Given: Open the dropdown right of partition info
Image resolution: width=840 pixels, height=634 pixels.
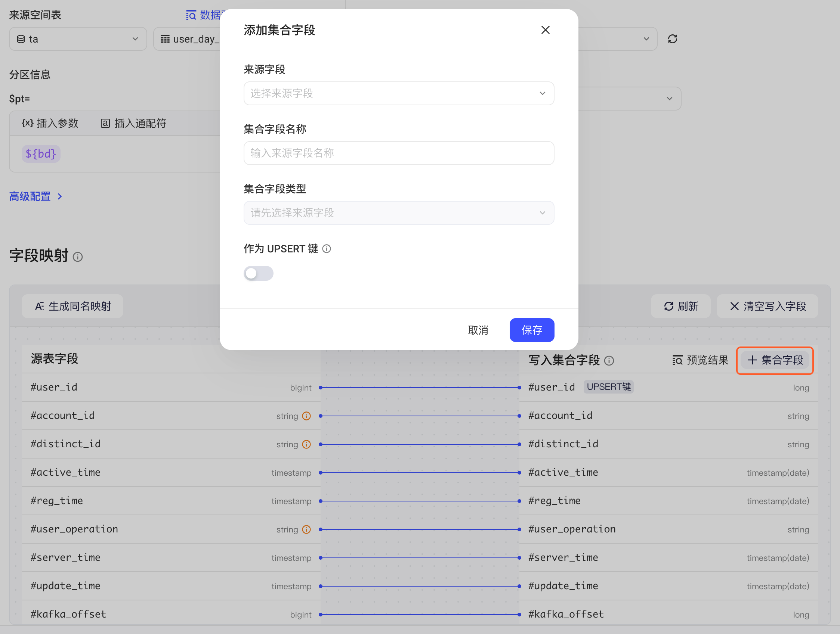Looking at the screenshot, I should (630, 99).
